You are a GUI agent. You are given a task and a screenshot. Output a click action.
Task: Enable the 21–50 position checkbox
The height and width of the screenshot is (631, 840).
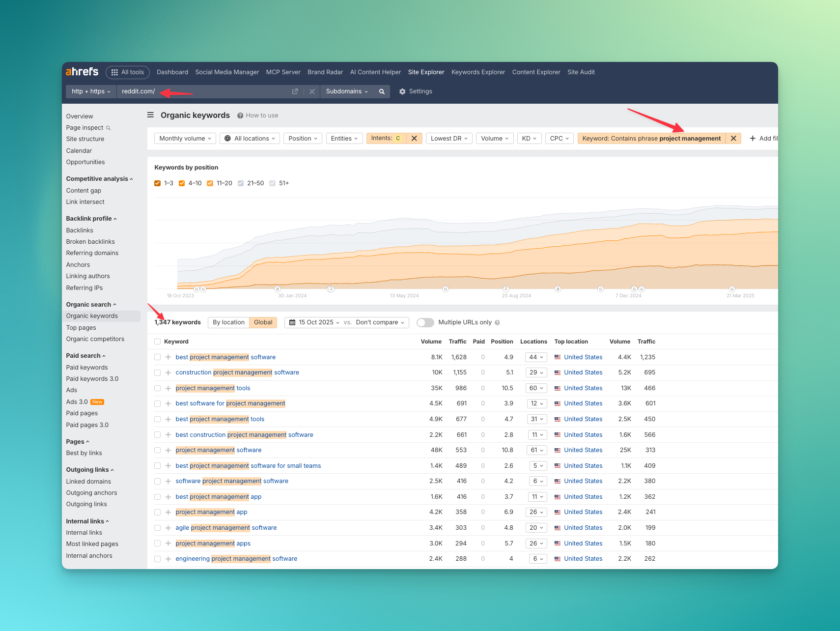coord(241,183)
